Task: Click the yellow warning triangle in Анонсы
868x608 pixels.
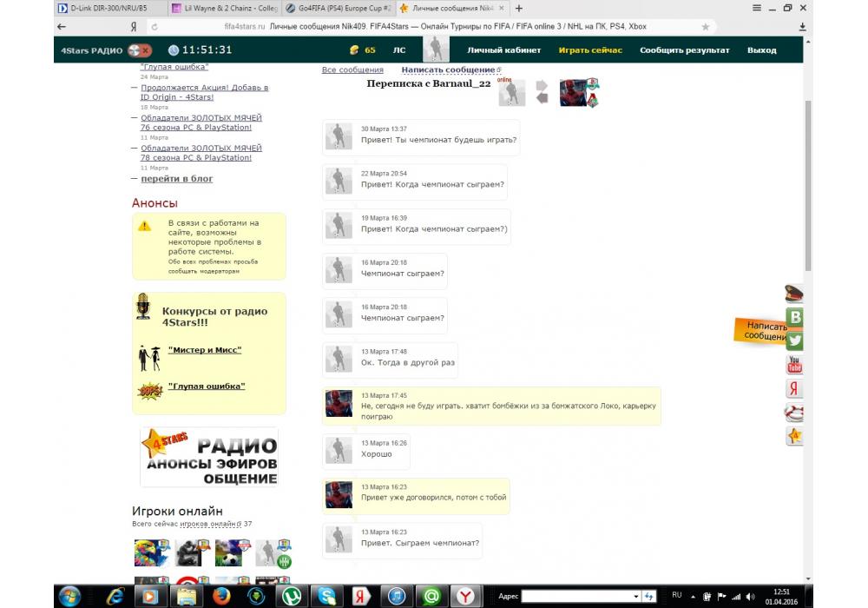Action: pyautogui.click(x=144, y=226)
